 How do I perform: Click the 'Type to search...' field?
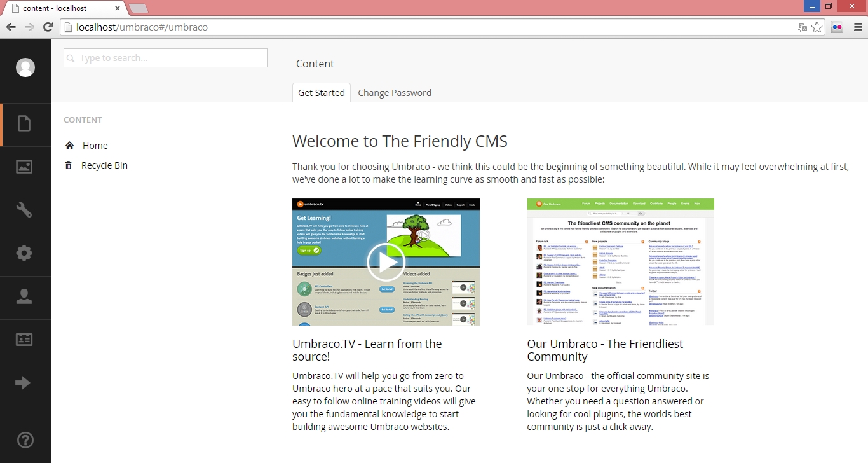pos(165,58)
